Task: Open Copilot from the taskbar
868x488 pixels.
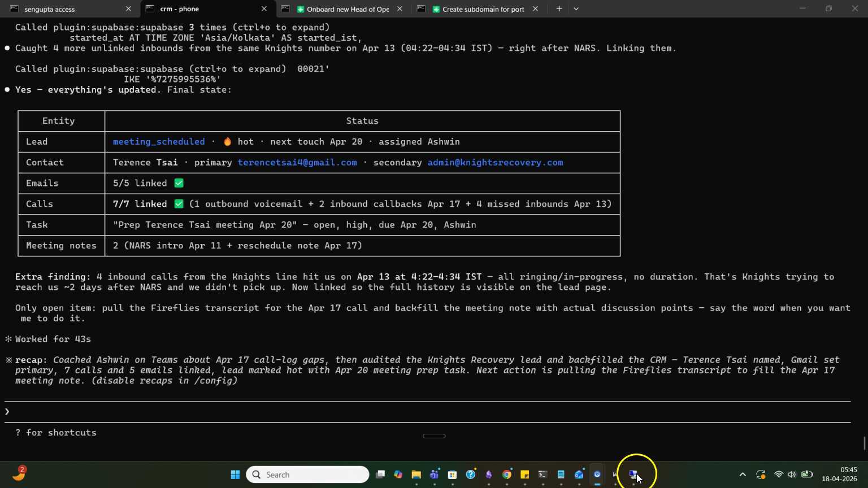Action: [398, 474]
